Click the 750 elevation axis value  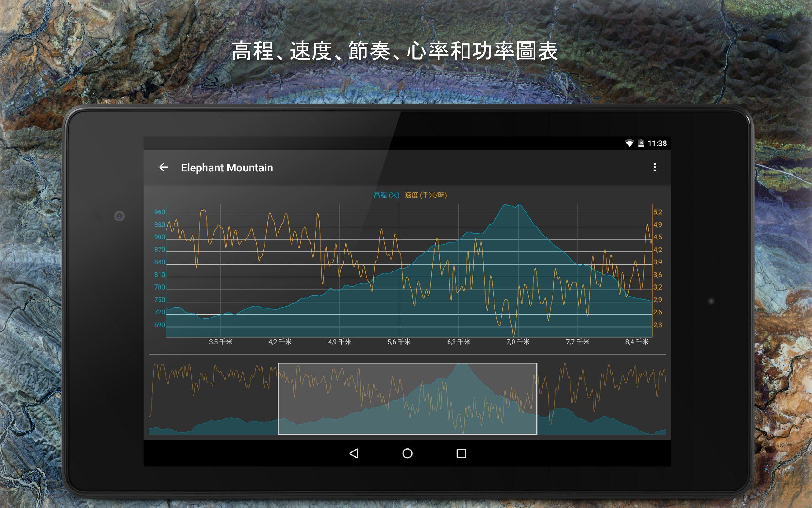pyautogui.click(x=160, y=300)
